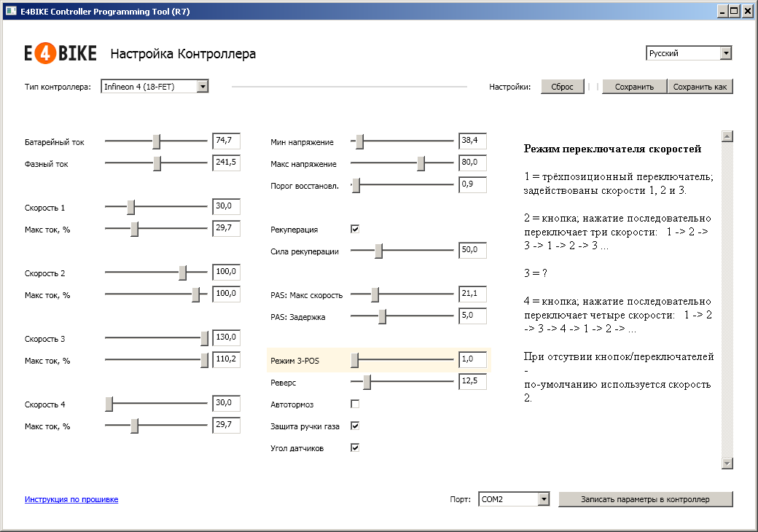The width and height of the screenshot is (758, 532).
Task: Click the Режим 3-POS slider handle
Action: 354,360
